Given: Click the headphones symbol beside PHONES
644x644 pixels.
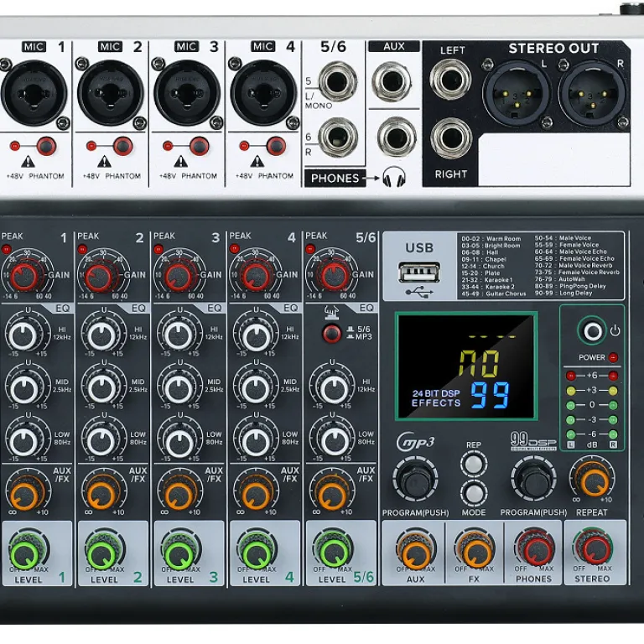Looking at the screenshot, I should (394, 177).
